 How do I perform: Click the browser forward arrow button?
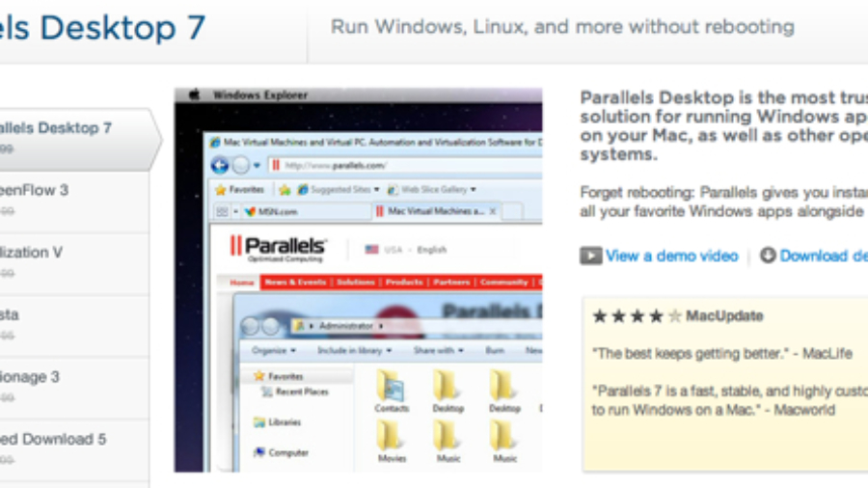[241, 165]
